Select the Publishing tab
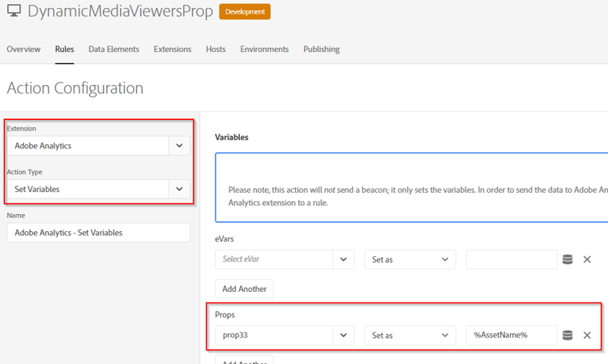The width and height of the screenshot is (608, 364). (321, 49)
